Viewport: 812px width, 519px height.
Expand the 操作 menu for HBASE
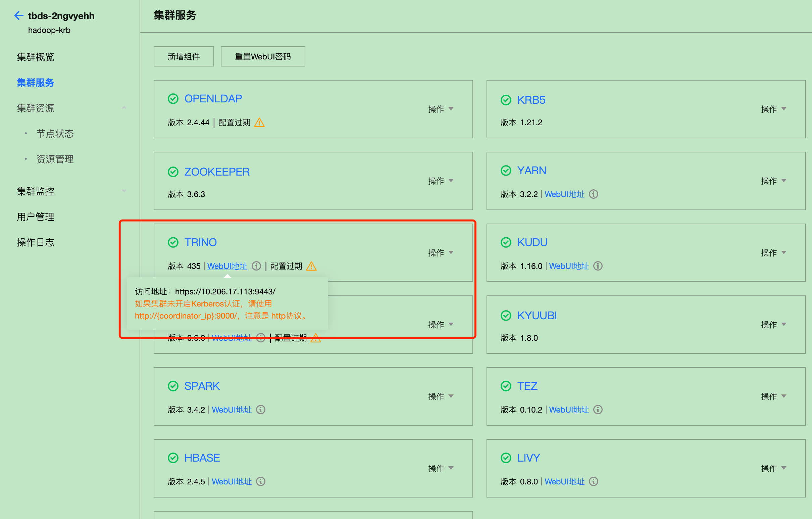441,468
